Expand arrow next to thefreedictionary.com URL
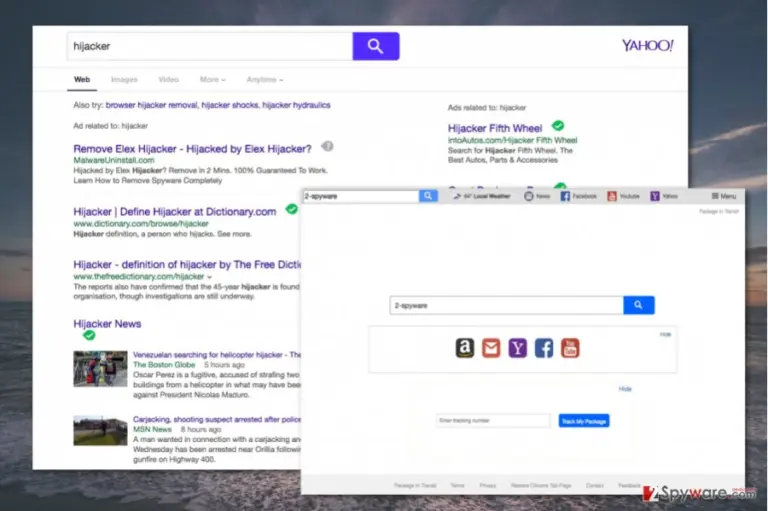The width and height of the screenshot is (768, 511). coord(210,277)
